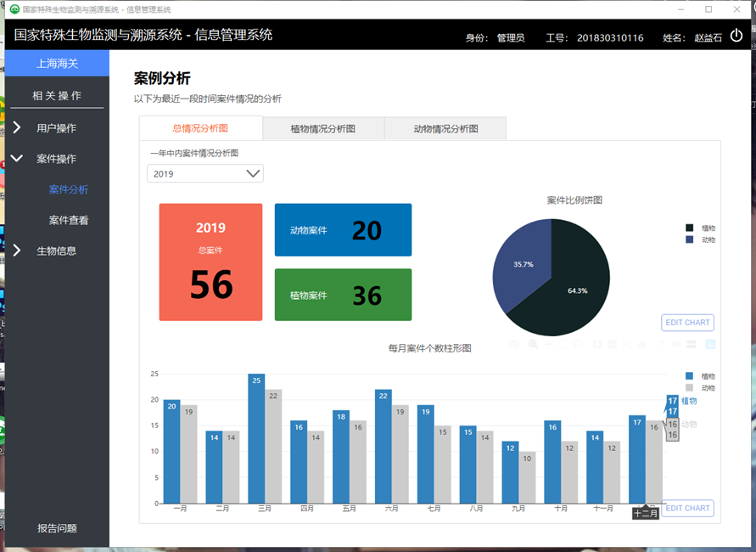Viewport: 756px width, 552px height.
Task: Download bar chart as PNG camera icon
Action: [514, 345]
